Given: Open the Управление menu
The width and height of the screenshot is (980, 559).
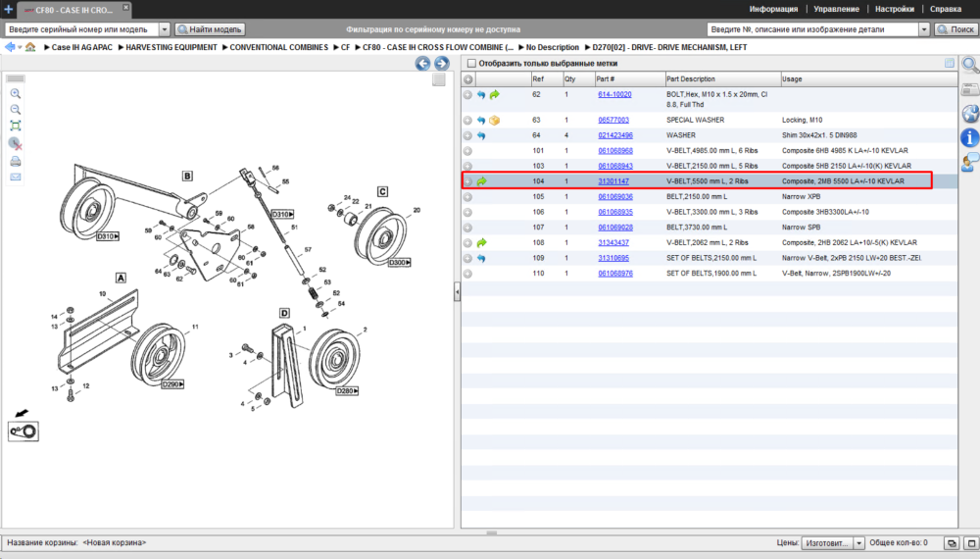Looking at the screenshot, I should (x=836, y=10).
